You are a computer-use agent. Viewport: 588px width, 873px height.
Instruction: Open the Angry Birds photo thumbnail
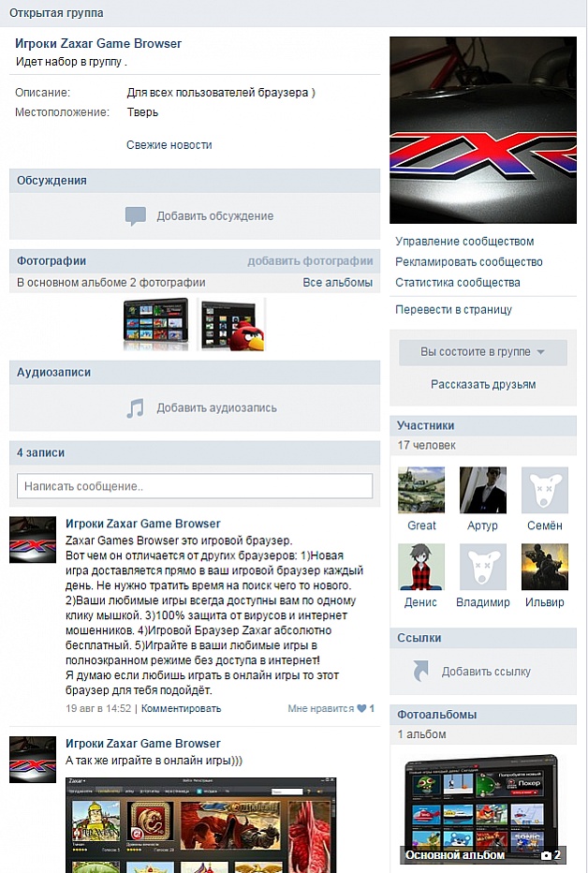pos(231,325)
